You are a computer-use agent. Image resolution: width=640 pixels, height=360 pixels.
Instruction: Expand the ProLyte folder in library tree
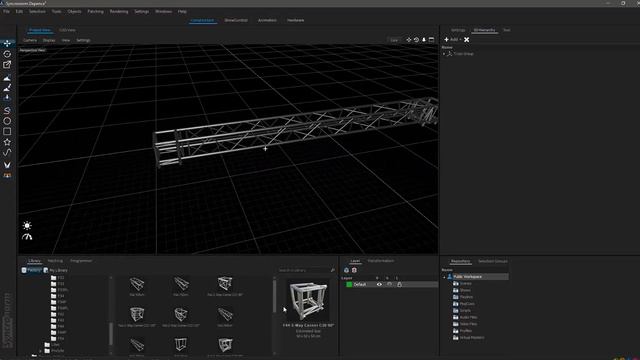(41, 351)
